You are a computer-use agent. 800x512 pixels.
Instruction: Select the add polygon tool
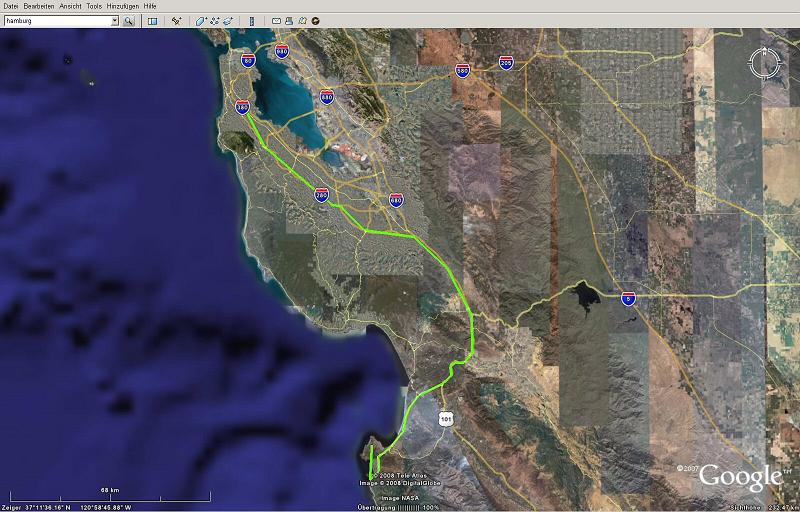click(x=201, y=20)
